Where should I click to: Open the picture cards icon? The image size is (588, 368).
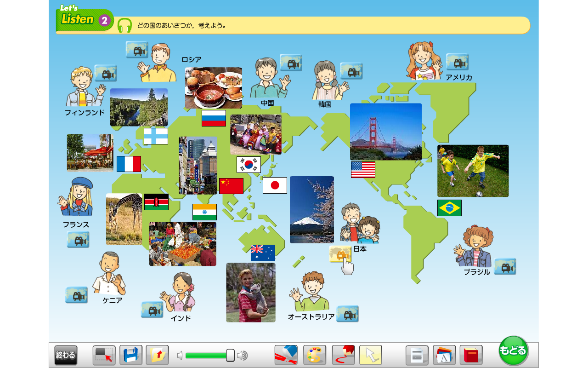(x=444, y=355)
